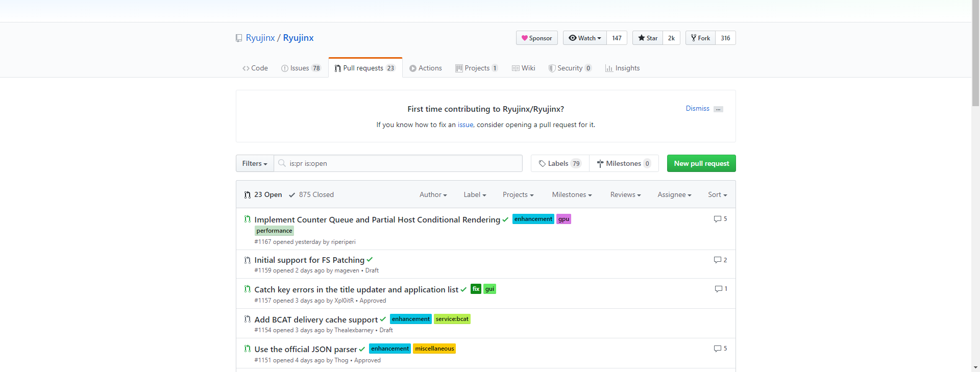
Task: Click the ellipsis icon beside Dismiss
Action: [x=718, y=109]
